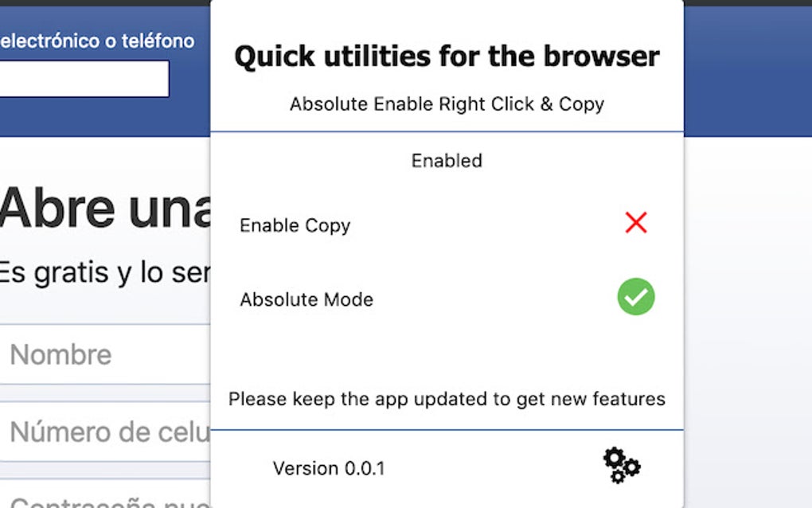Click the Absolute Mode label

coord(306,299)
